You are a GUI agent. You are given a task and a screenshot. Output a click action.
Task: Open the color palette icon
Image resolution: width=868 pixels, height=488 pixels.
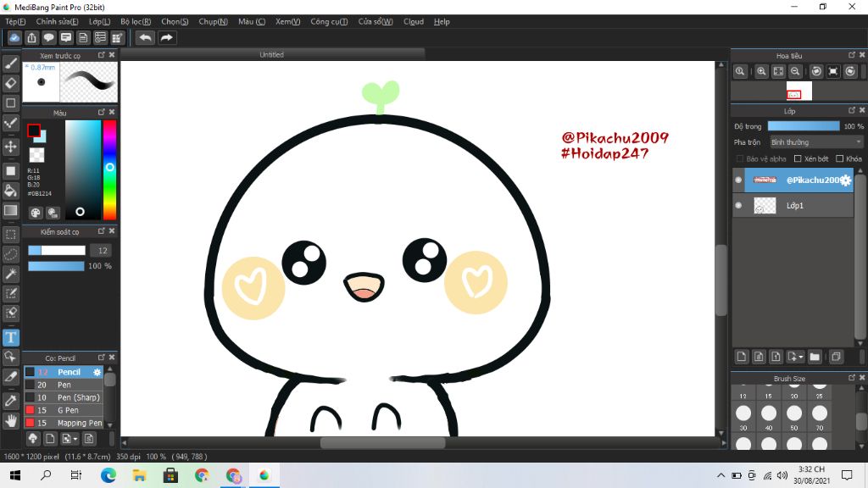point(36,213)
